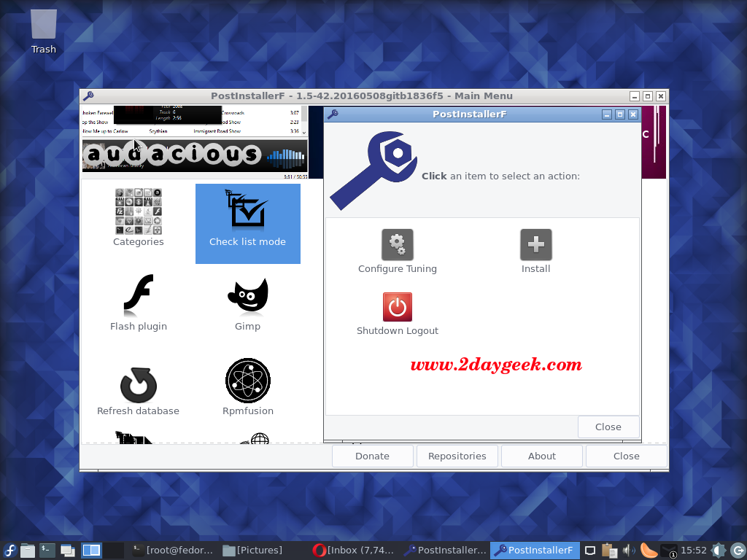Switch to the Opera Inbox taskbar window
The height and width of the screenshot is (560, 747).
point(354,551)
